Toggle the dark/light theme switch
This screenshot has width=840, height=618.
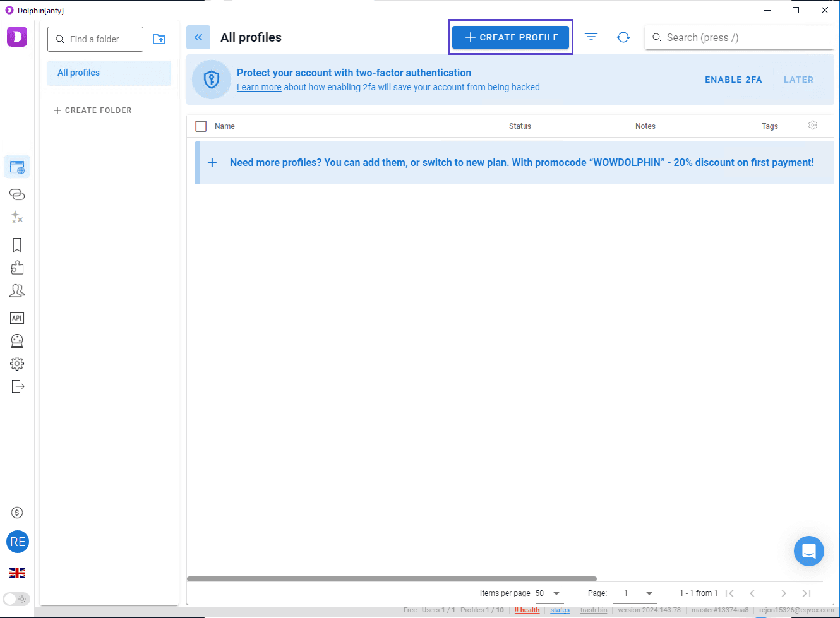point(16,599)
